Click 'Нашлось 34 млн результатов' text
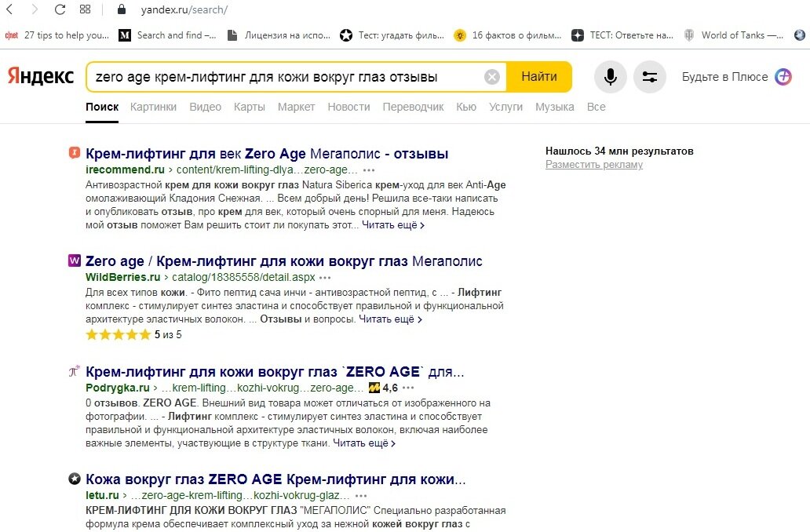This screenshot has height=532, width=810. click(x=619, y=151)
